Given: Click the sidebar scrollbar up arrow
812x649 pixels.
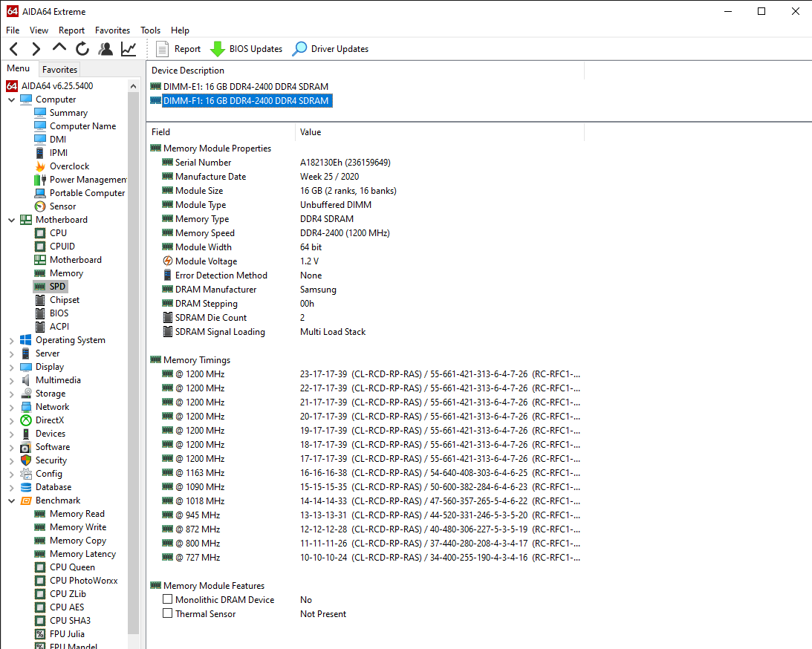Looking at the screenshot, I should (x=134, y=86).
